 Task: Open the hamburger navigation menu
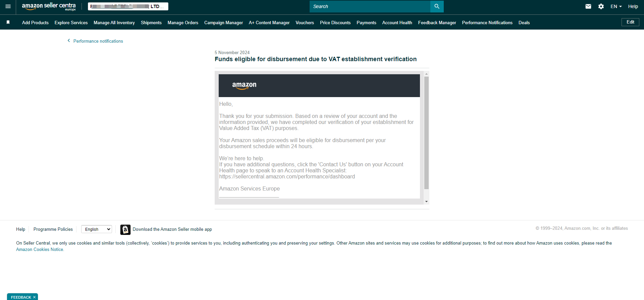click(8, 6)
